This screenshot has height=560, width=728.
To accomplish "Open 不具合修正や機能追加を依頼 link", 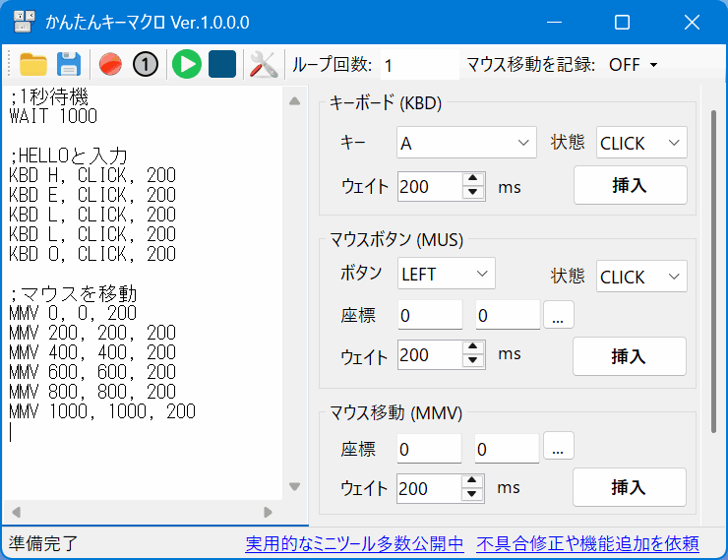I will coord(587,543).
